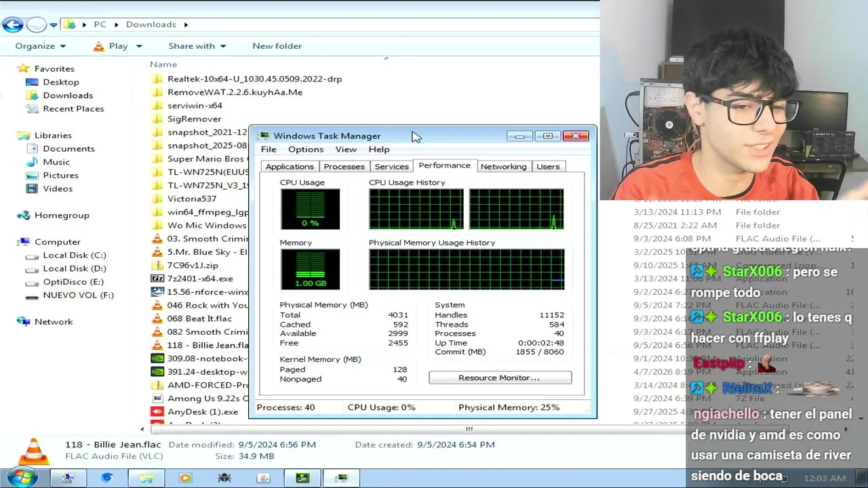
Task: Open the Play dropdown arrow
Action: tap(139, 46)
